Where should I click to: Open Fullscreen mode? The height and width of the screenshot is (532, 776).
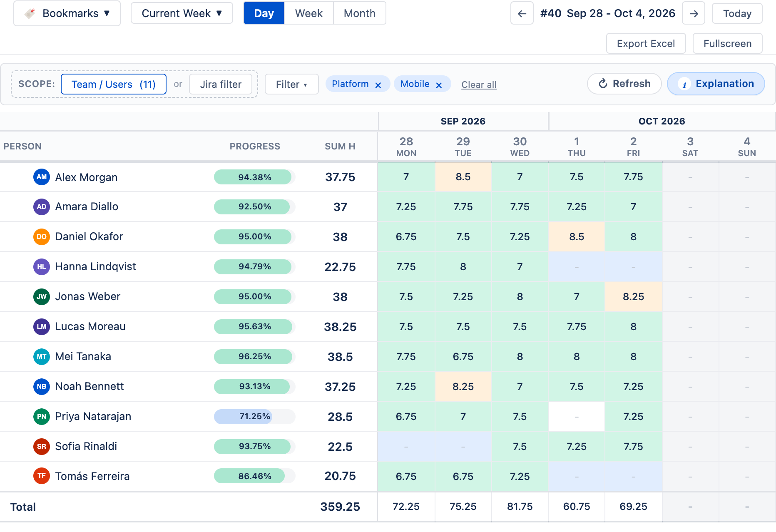(x=727, y=43)
